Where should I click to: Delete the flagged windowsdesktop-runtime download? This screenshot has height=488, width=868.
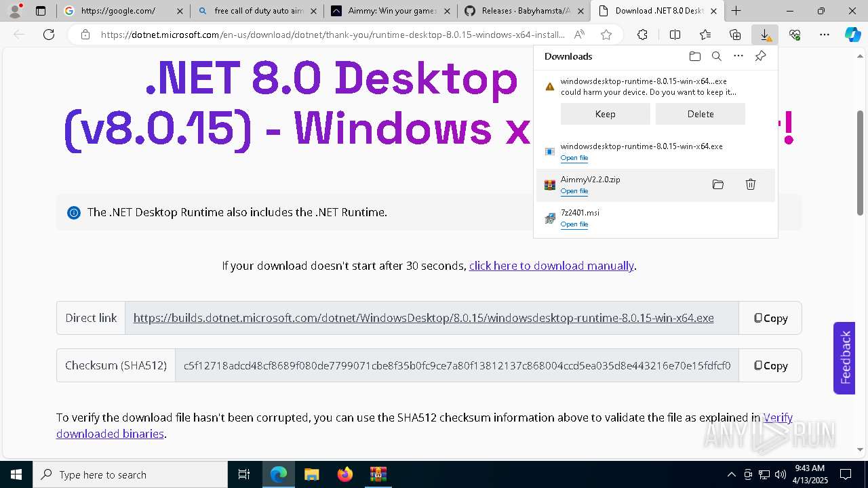click(x=701, y=114)
